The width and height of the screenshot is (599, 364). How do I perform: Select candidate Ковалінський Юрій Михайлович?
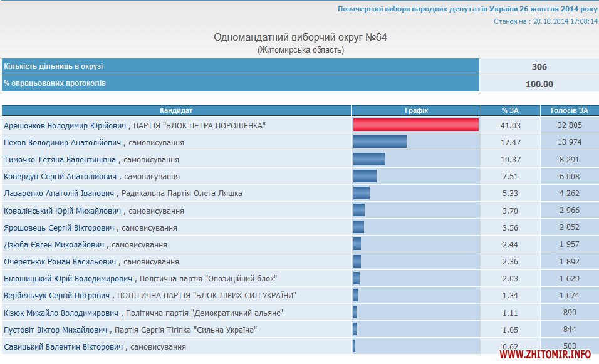pos(63,211)
